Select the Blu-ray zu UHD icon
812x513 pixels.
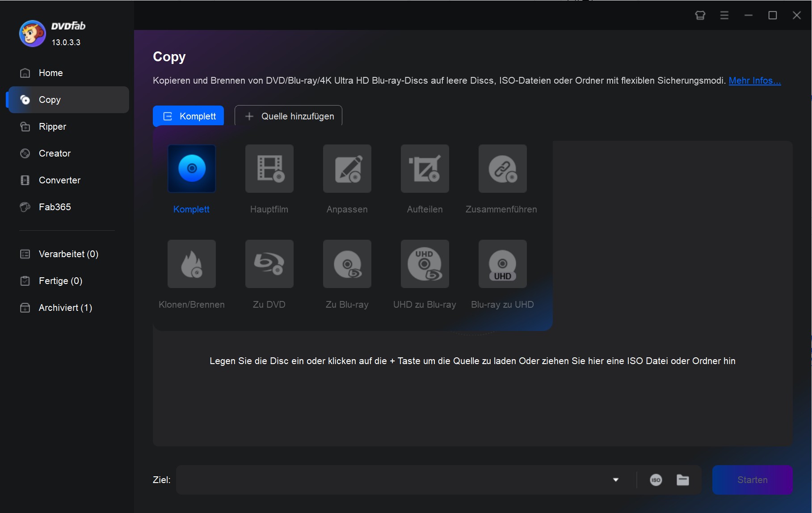tap(502, 264)
